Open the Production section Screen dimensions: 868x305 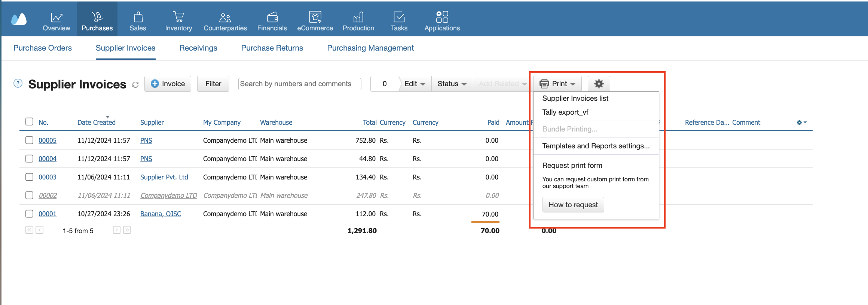(358, 21)
